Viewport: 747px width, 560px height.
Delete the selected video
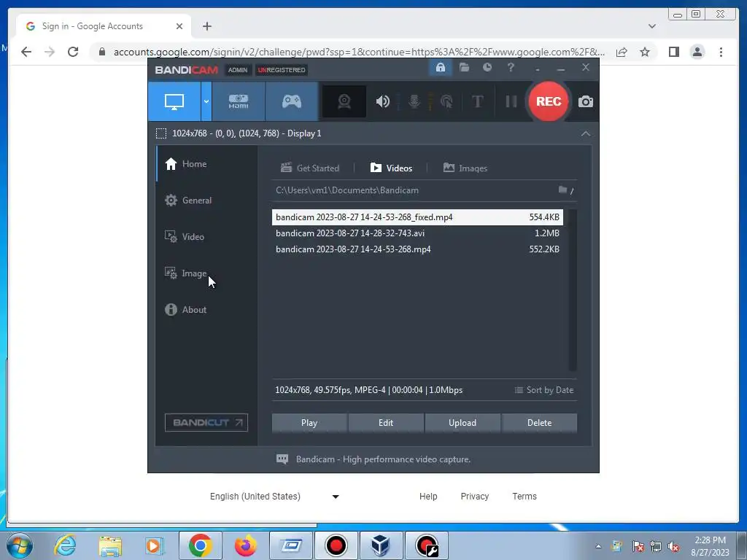(x=539, y=423)
